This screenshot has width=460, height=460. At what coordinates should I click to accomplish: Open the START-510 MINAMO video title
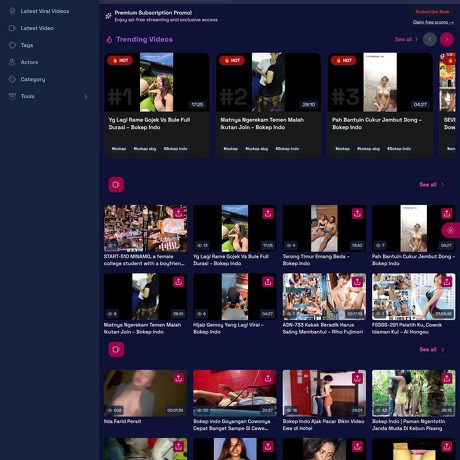(x=144, y=260)
